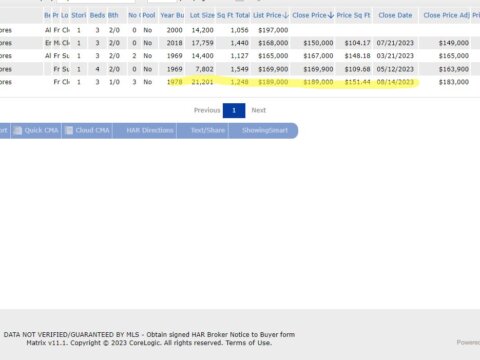The image size is (480, 360).
Task: Sort by Year Built column header
Action: 172,15
